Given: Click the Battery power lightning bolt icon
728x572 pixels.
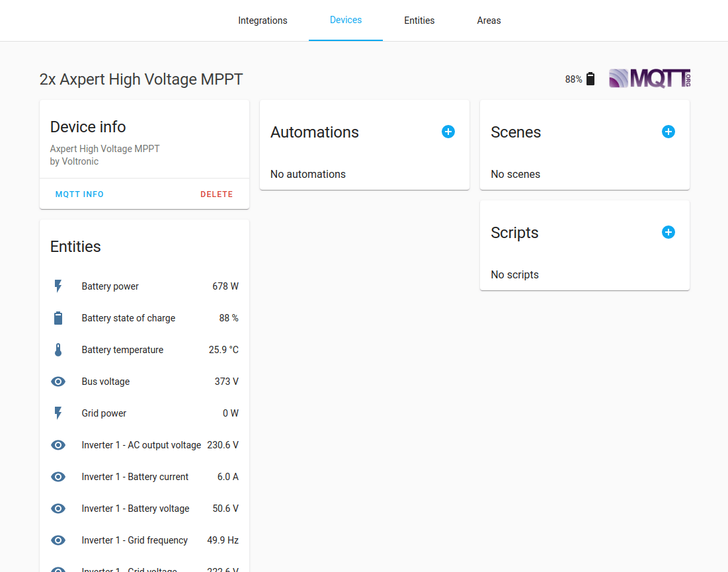Looking at the screenshot, I should coord(58,286).
